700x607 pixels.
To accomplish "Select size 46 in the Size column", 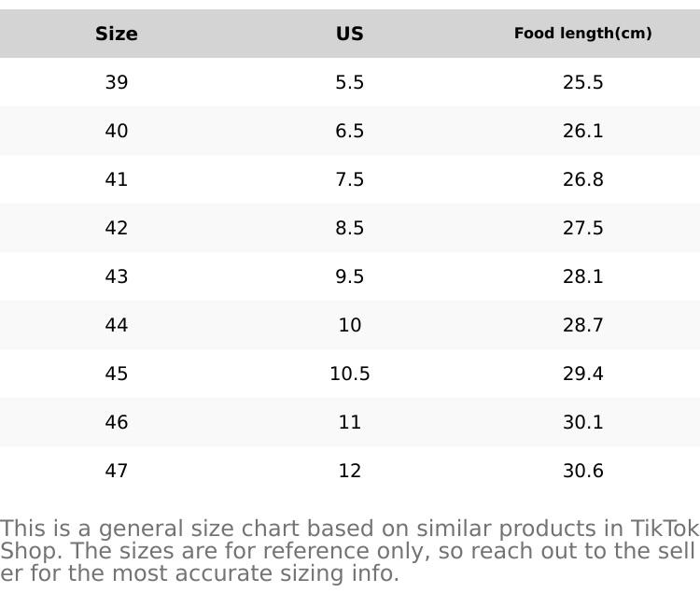I will pyautogui.click(x=117, y=422).
